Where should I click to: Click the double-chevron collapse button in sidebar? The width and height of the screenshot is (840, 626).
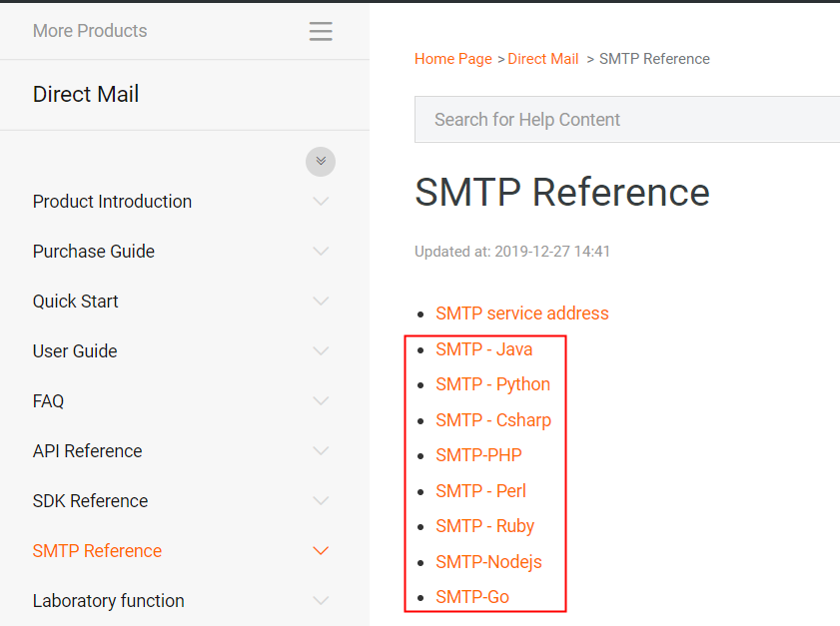(x=321, y=161)
